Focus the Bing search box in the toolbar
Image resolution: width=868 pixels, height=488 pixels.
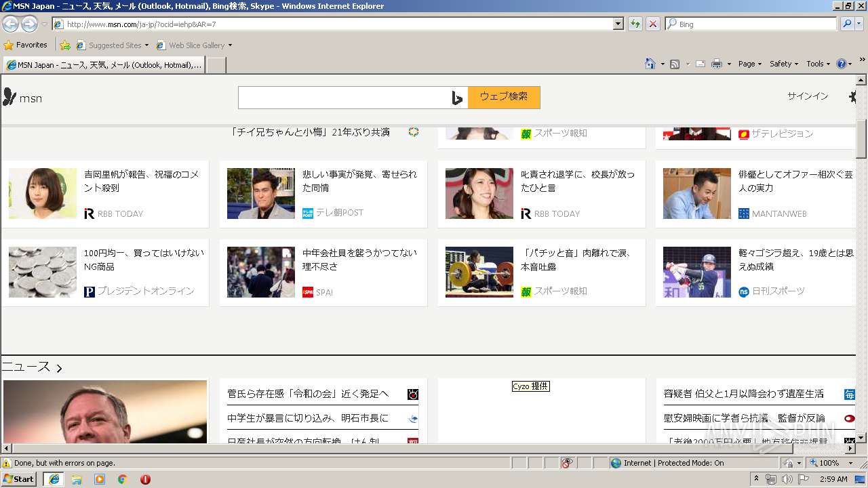coord(751,24)
